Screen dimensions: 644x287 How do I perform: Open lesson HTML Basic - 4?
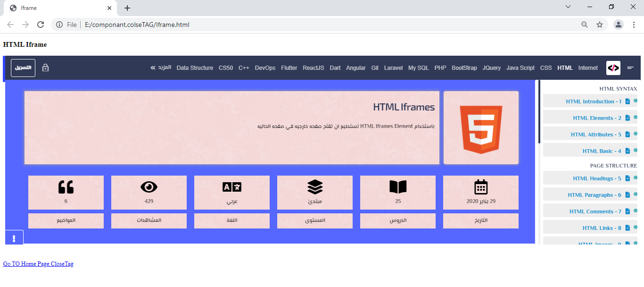[x=602, y=151]
